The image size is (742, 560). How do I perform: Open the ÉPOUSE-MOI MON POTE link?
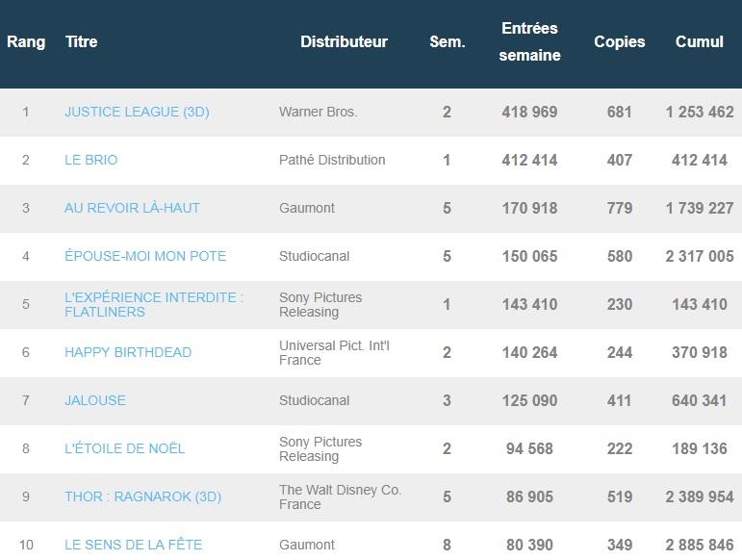pos(145,256)
